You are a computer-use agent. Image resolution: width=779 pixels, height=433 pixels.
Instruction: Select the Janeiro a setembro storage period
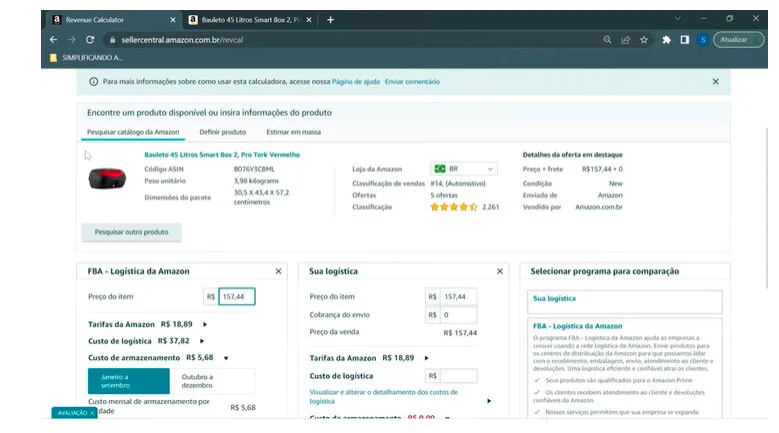coord(129,381)
